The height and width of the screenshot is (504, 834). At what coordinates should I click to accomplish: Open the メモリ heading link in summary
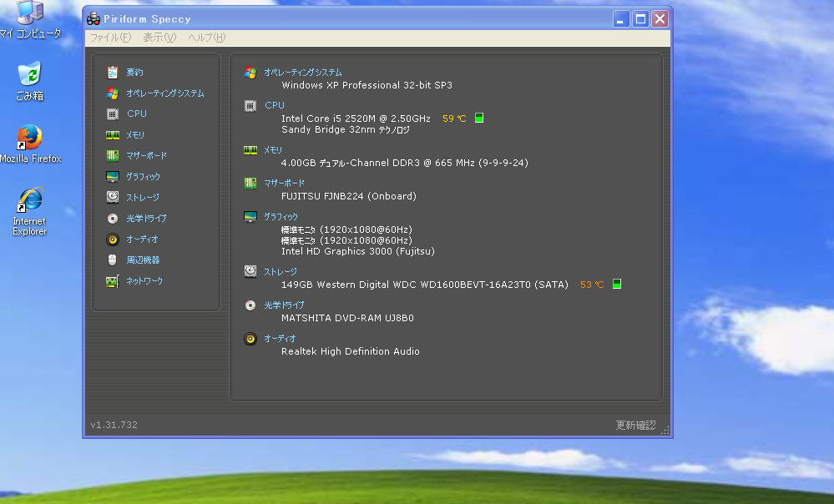(273, 150)
